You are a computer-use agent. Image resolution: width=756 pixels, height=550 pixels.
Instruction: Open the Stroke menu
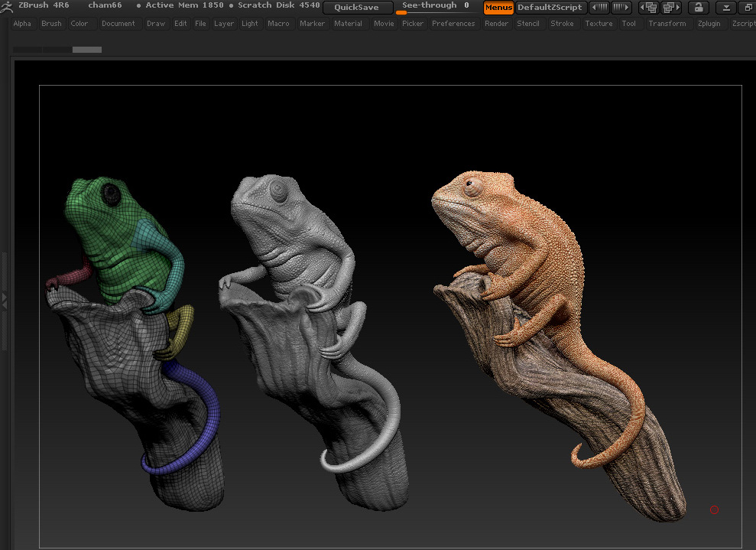(562, 23)
